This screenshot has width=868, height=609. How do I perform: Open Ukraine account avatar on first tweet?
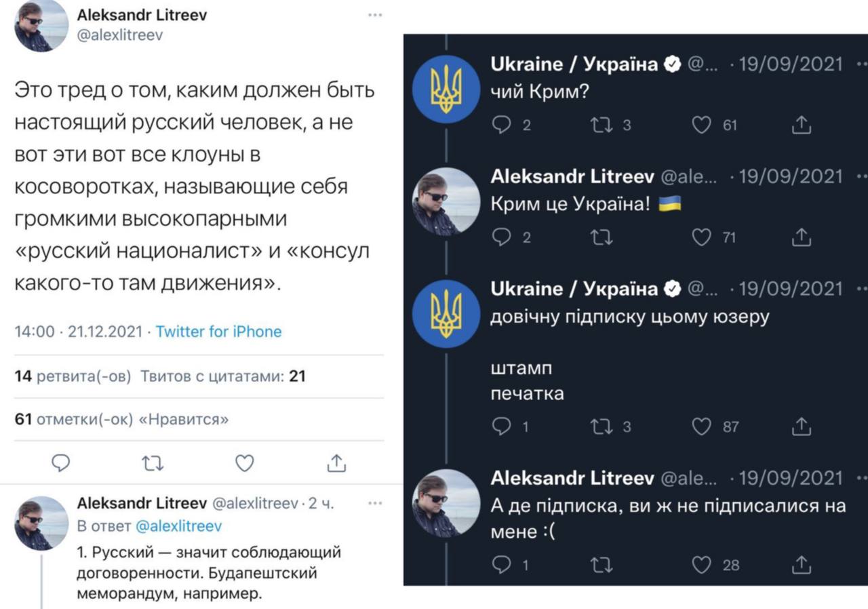tap(446, 89)
